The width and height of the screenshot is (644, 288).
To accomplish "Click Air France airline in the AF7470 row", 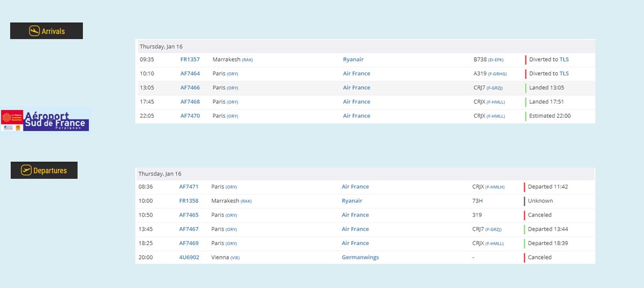I will coord(356,116).
